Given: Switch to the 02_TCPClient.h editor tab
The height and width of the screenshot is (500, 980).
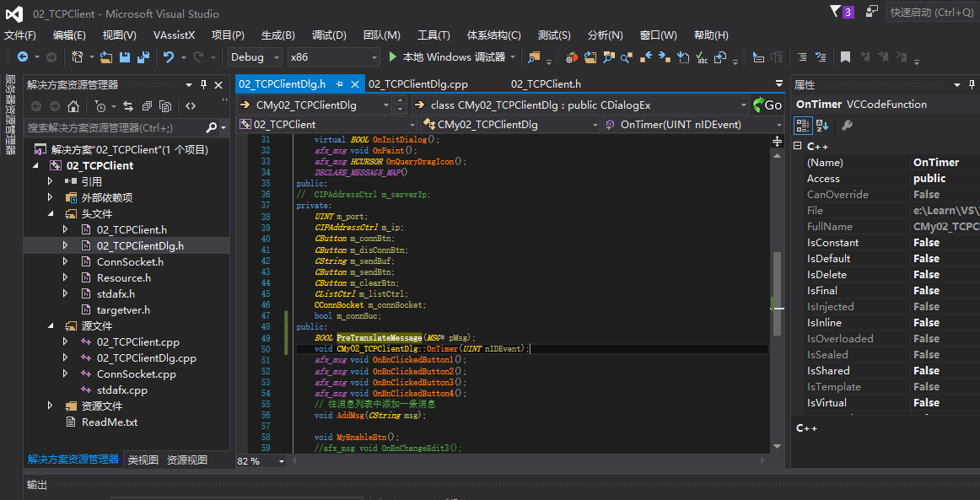Looking at the screenshot, I should pyautogui.click(x=547, y=84).
